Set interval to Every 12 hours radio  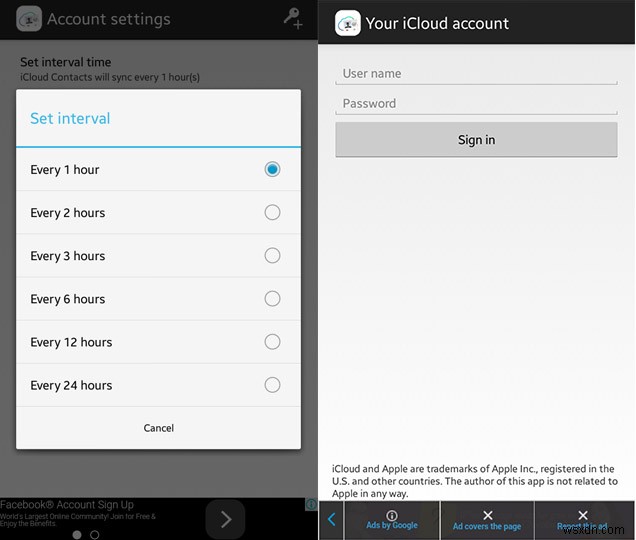[272, 342]
